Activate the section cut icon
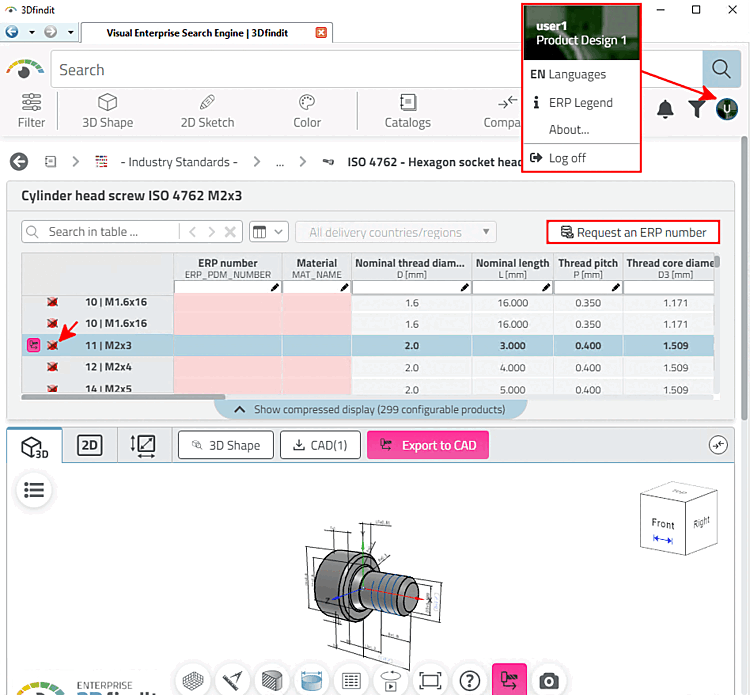750x695 pixels. [x=272, y=680]
